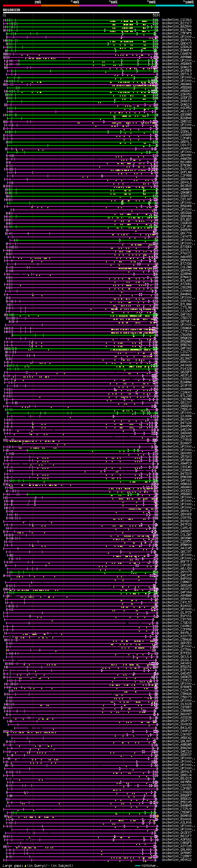197x868 pixels.
Task: Select label UniRef100_Q9TYL3
Action: point(177,74)
